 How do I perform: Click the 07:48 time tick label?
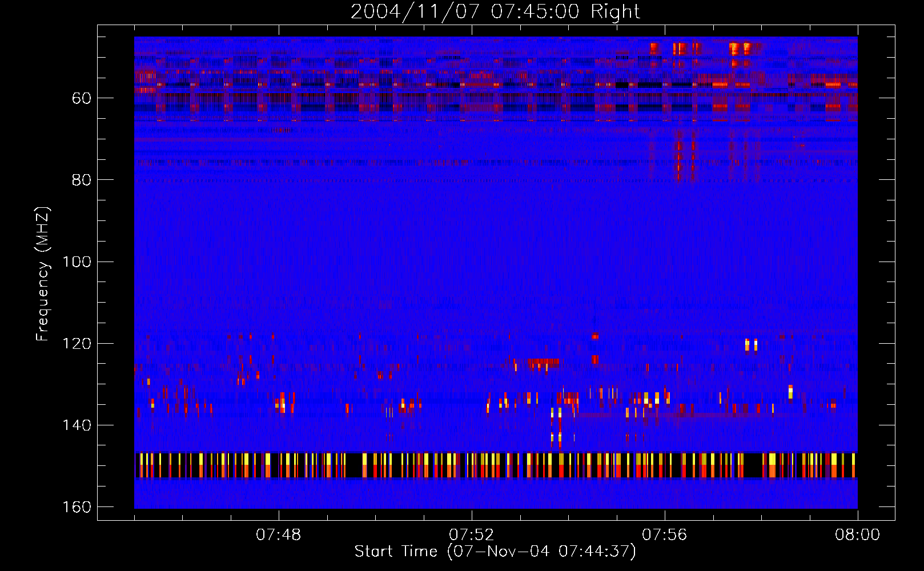pyautogui.click(x=278, y=535)
